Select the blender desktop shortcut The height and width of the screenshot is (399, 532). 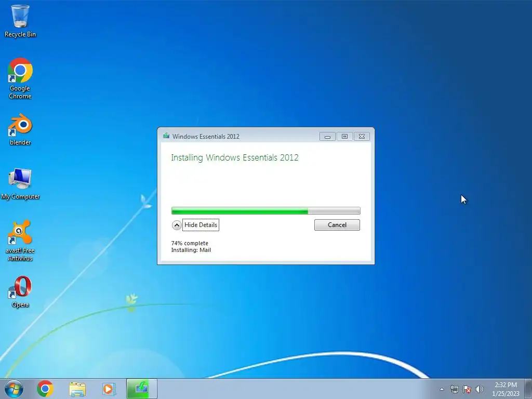click(20, 129)
